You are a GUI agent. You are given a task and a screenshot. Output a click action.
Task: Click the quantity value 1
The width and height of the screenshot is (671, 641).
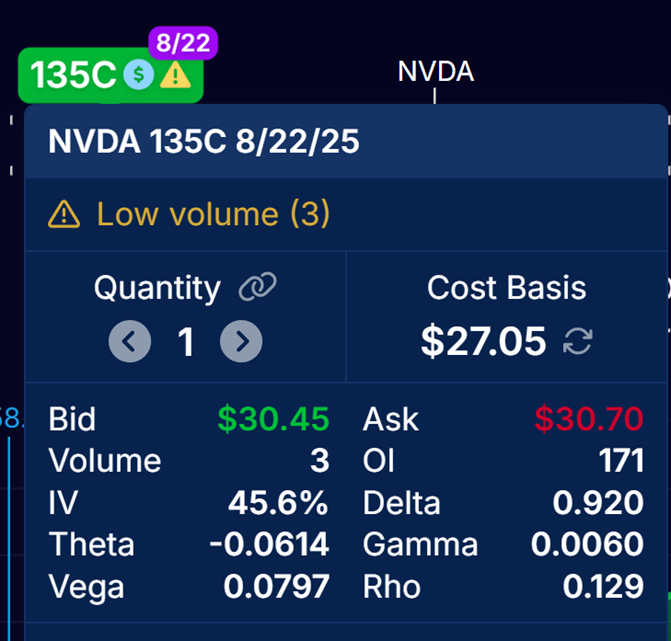coord(185,342)
